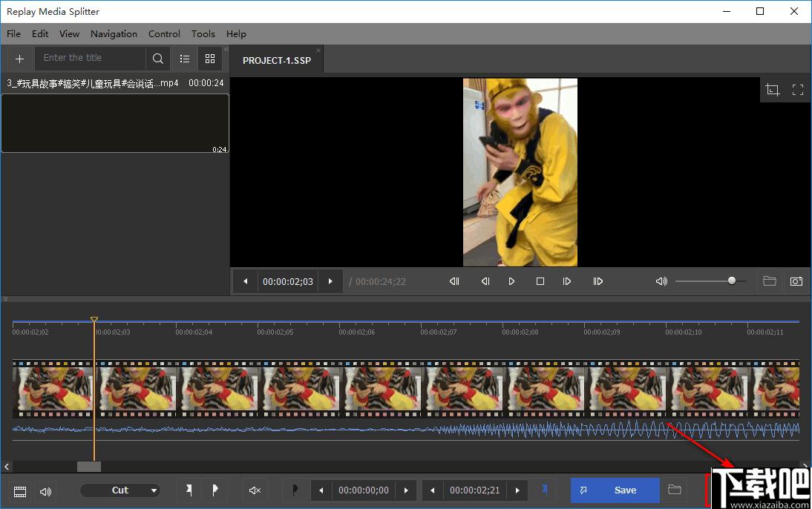Click the silence audio icon
The height and width of the screenshot is (509, 812).
(255, 490)
